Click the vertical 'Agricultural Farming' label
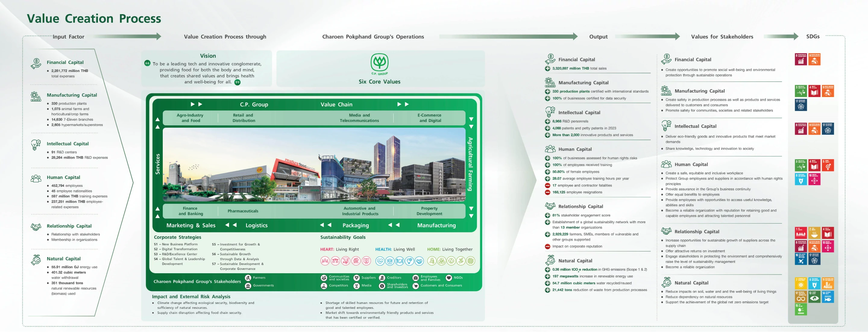Viewport: 868px width, 332px height. pyautogui.click(x=470, y=164)
